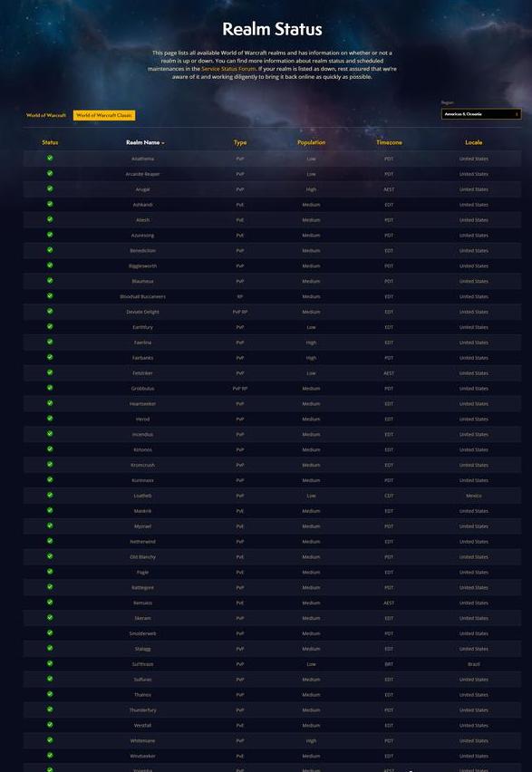Sort by Locale column header
This screenshot has width=532, height=772.
473,142
